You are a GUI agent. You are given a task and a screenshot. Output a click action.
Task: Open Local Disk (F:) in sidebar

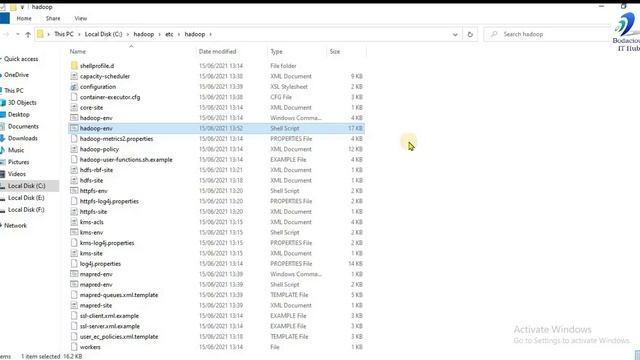pos(26,209)
